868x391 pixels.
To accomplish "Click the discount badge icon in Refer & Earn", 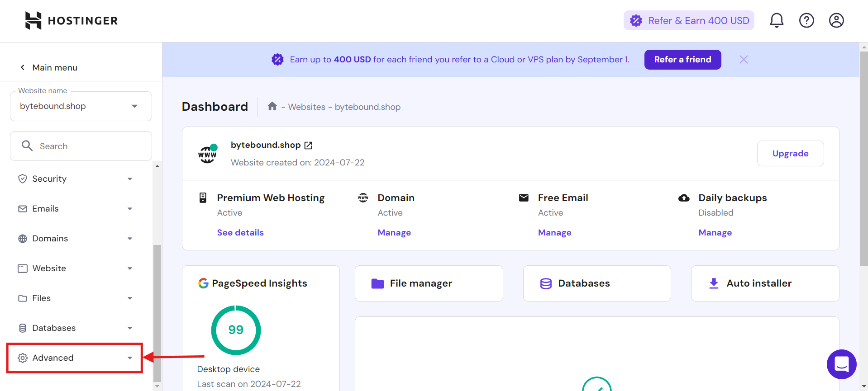I will [636, 20].
